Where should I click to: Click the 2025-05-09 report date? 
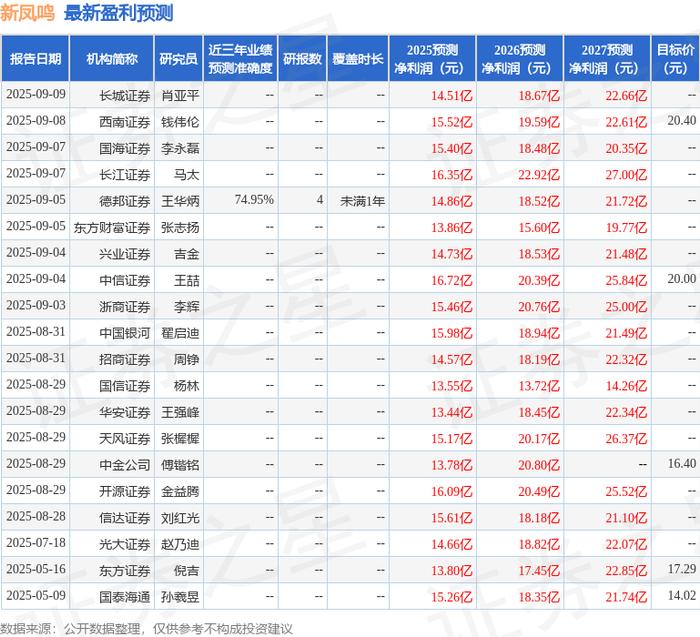click(x=36, y=595)
